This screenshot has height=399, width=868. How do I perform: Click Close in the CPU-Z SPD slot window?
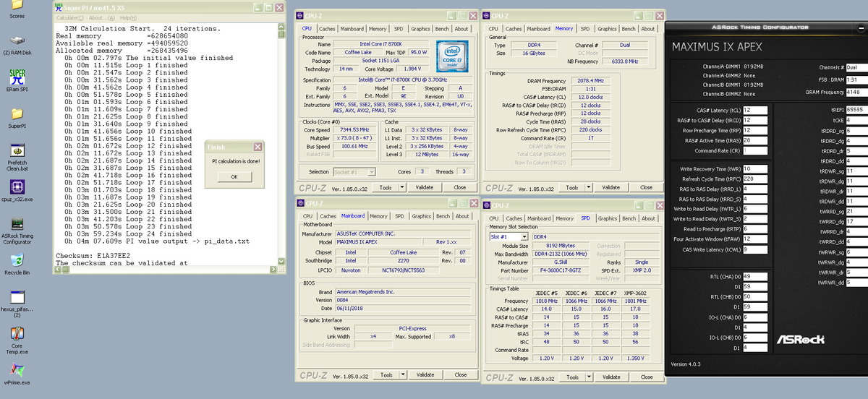[x=647, y=377]
